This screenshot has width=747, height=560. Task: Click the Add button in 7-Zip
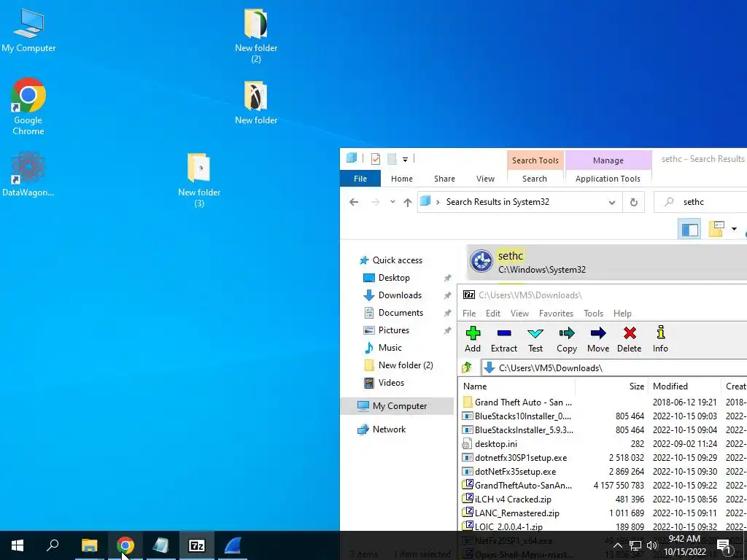coord(473,340)
